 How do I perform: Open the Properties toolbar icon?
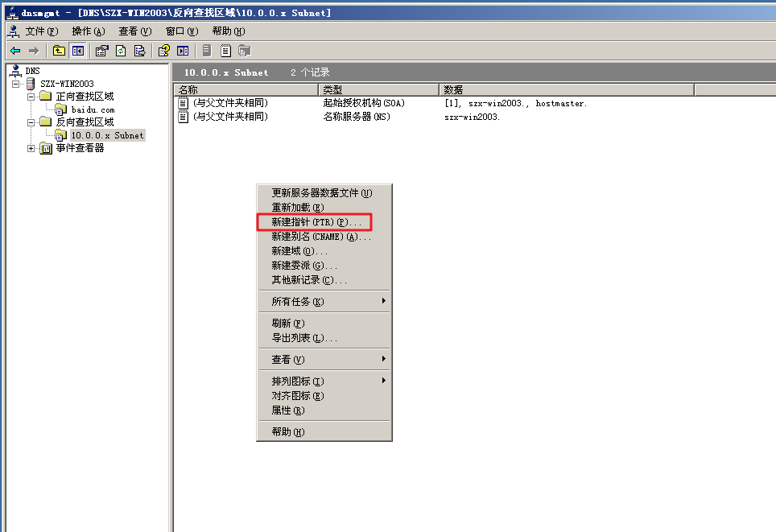click(102, 51)
